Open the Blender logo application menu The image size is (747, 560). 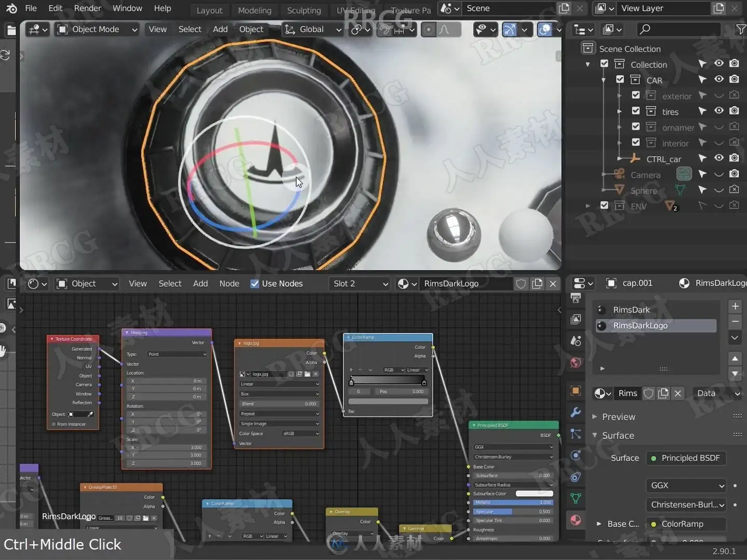(11, 8)
